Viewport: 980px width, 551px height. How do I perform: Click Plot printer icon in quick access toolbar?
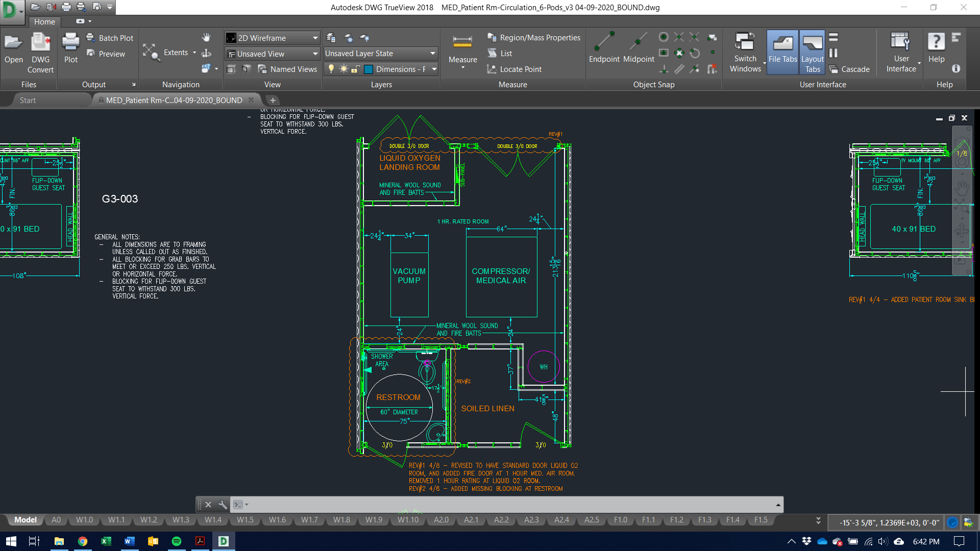click(x=66, y=7)
